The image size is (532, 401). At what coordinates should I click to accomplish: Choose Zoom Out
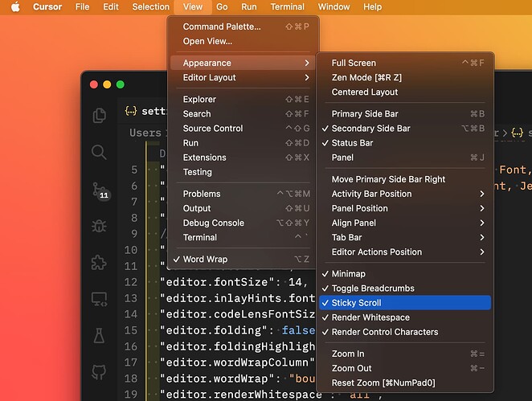pyautogui.click(x=405, y=368)
